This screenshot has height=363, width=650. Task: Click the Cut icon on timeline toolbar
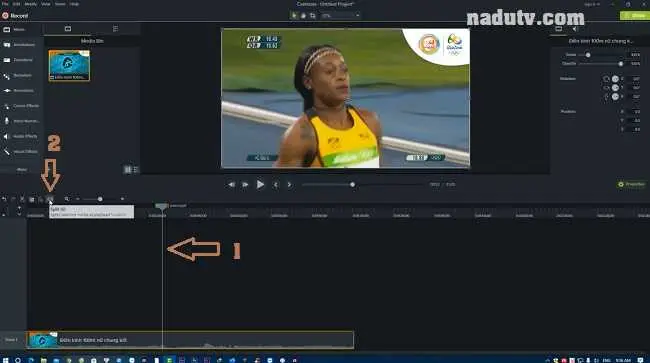pos(22,199)
